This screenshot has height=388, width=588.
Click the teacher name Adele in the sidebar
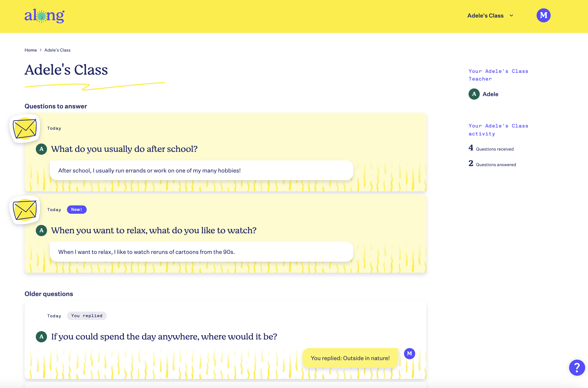coord(490,94)
